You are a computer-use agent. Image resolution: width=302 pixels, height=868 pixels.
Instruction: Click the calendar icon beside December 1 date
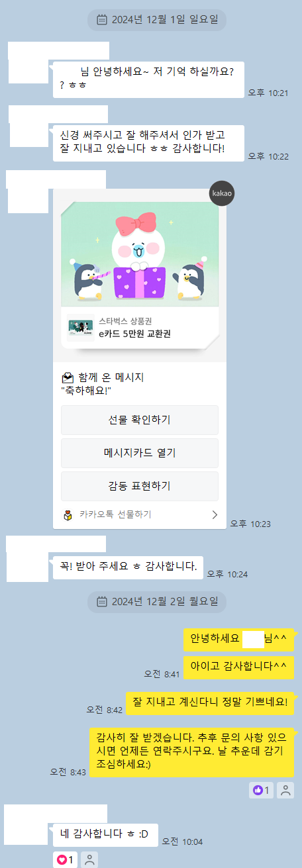102,20
